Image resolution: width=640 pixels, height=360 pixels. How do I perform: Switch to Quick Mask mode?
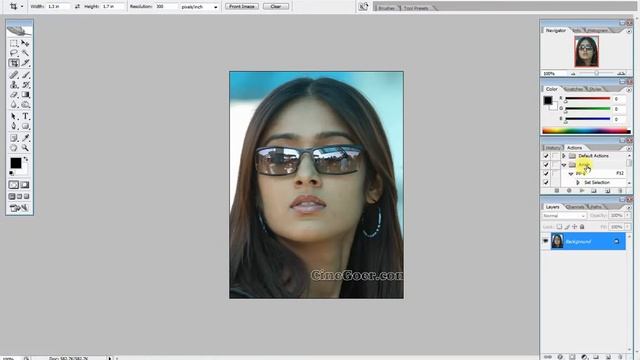(25, 185)
